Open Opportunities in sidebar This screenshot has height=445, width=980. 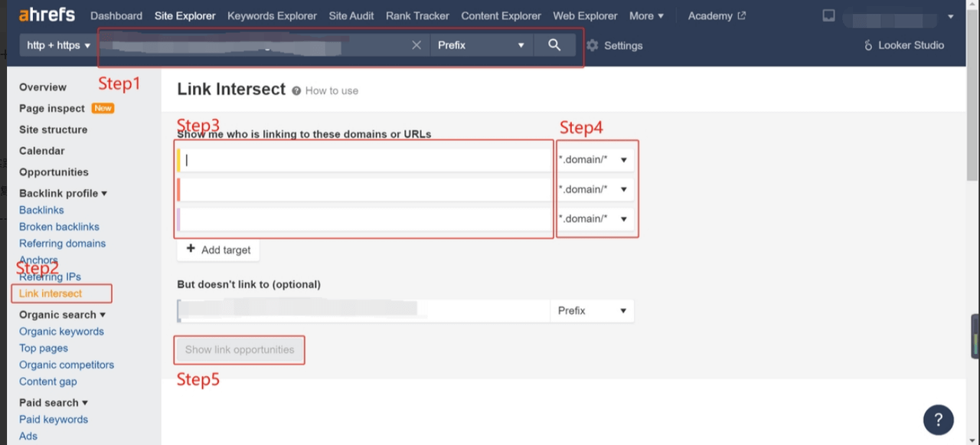(x=54, y=172)
